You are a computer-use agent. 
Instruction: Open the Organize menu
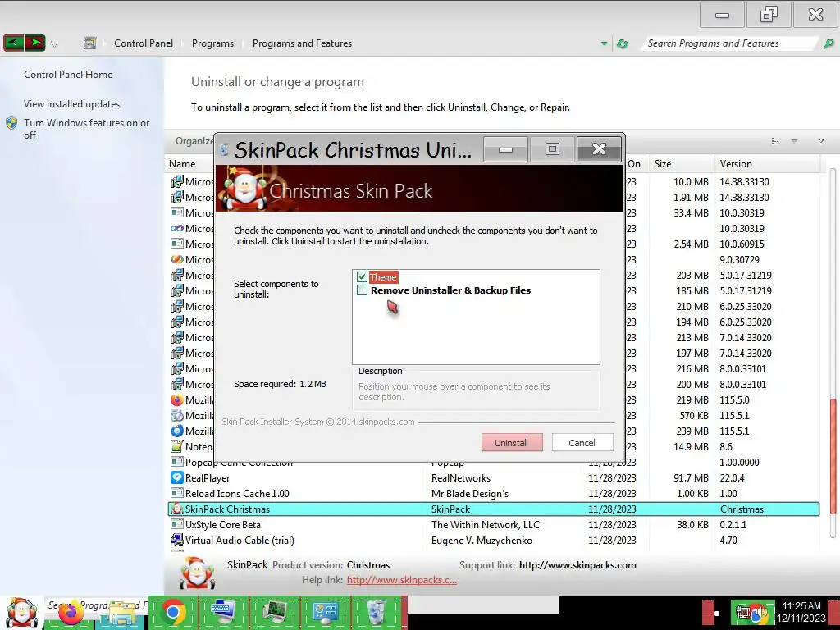[194, 141]
